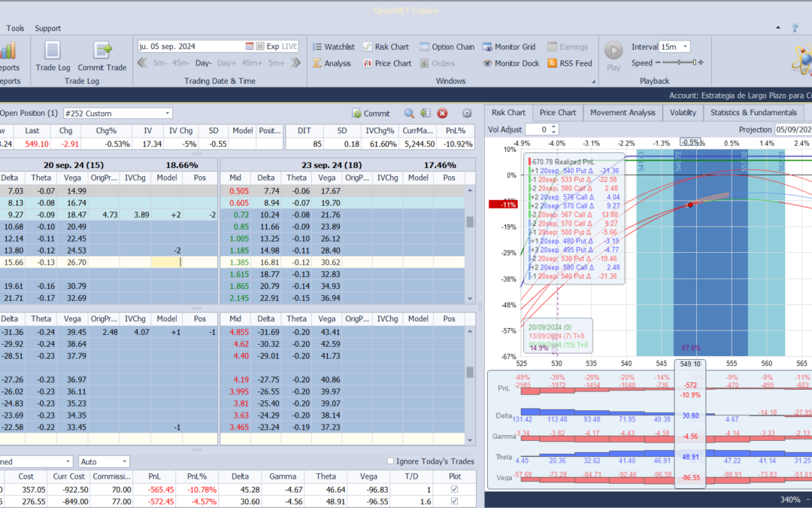Open the Support menu
This screenshot has width=812, height=508.
[x=47, y=28]
